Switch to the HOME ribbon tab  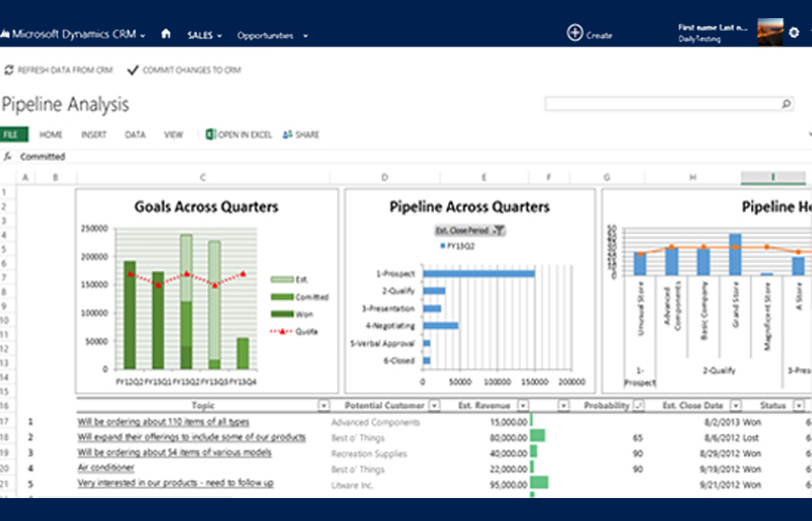coord(51,135)
